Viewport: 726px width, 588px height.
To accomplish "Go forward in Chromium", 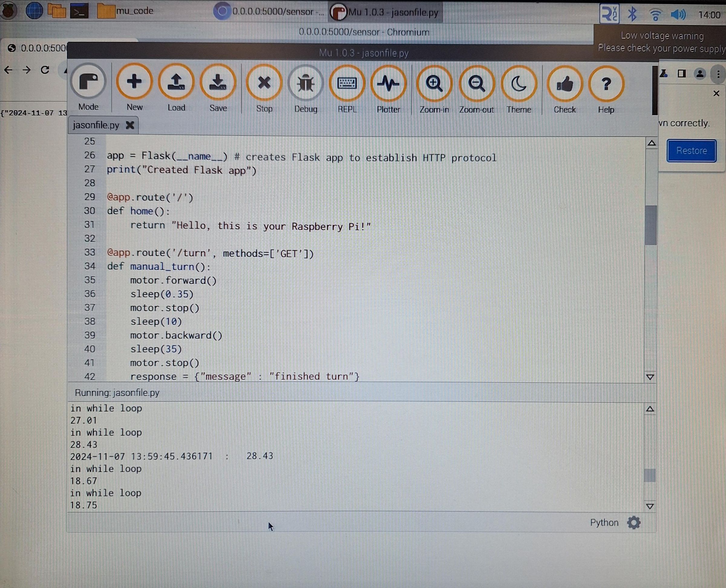I will pos(26,70).
